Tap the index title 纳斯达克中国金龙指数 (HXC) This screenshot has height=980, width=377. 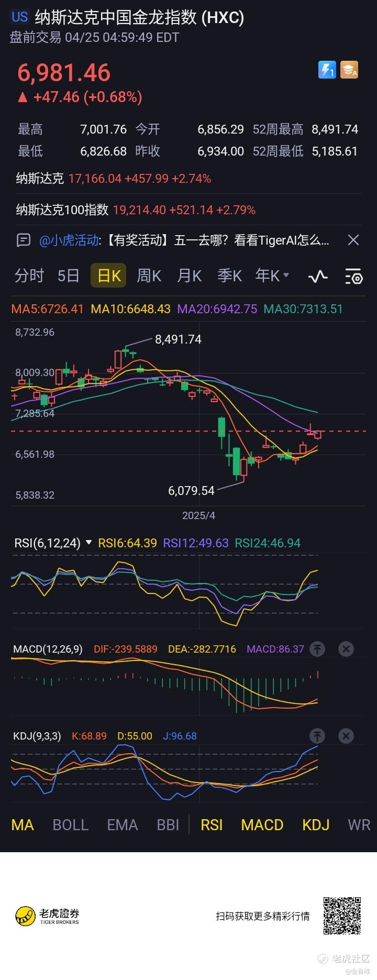point(139,17)
